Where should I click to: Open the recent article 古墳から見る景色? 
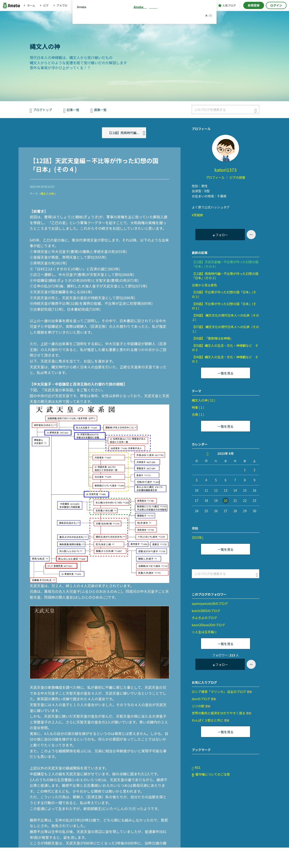tap(204, 285)
